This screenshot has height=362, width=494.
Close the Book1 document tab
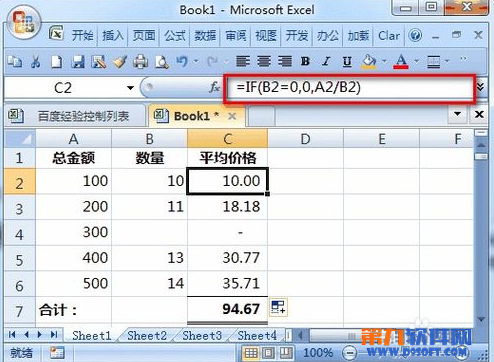click(232, 116)
